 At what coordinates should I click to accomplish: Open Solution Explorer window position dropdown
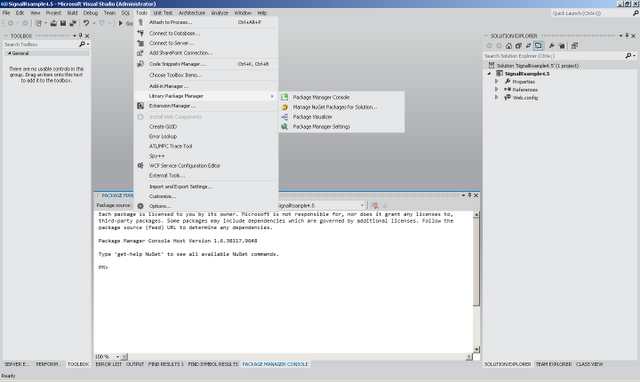(620, 36)
